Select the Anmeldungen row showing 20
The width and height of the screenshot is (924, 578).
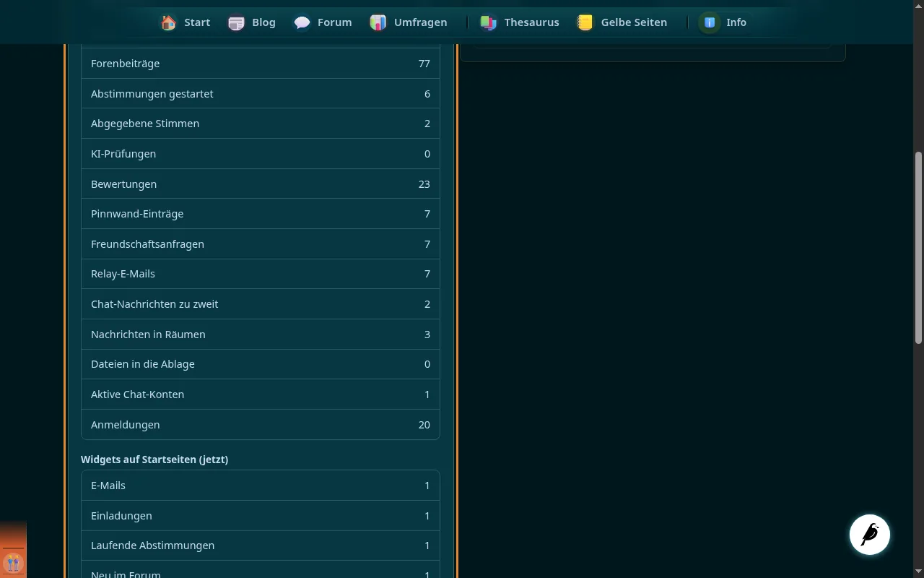point(261,424)
